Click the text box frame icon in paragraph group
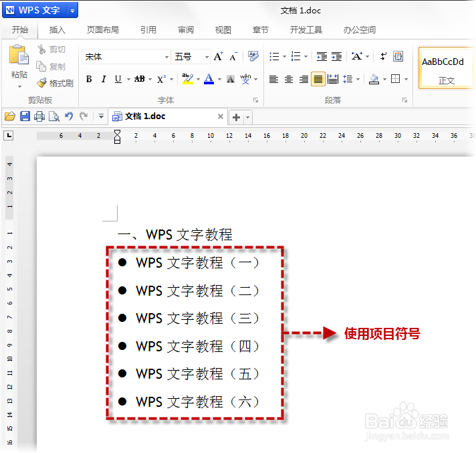This screenshot has width=476, height=453. [x=398, y=56]
